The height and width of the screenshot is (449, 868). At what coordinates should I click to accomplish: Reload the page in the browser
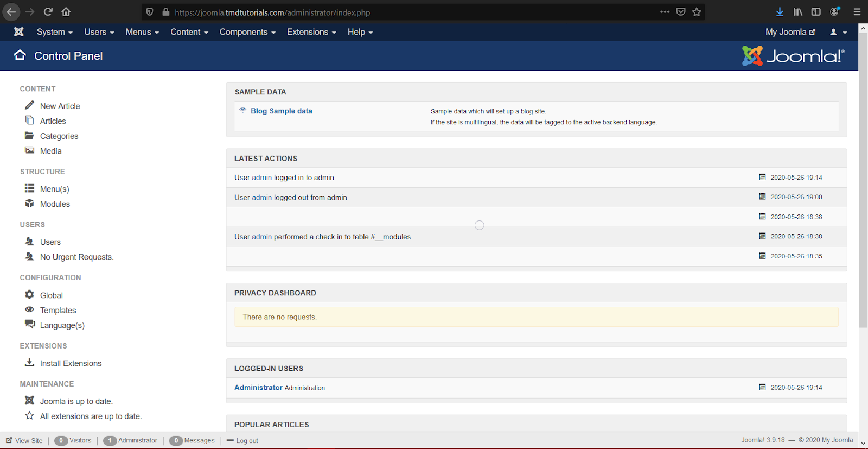[48, 12]
